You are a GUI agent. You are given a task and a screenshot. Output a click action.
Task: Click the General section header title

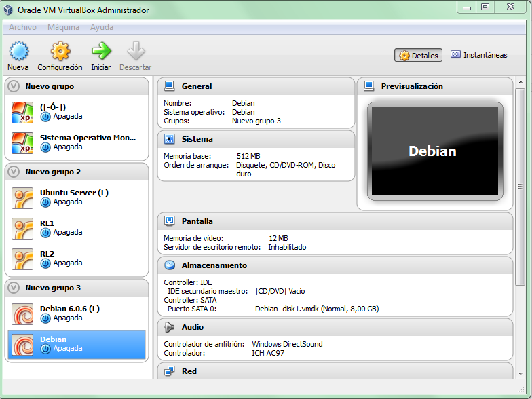[x=197, y=86]
